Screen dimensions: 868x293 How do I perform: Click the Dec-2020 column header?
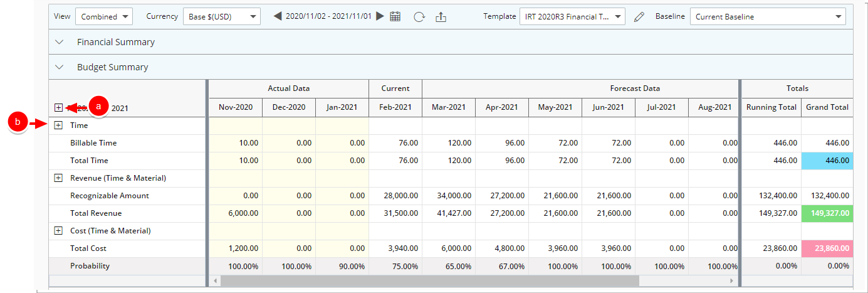pos(289,107)
